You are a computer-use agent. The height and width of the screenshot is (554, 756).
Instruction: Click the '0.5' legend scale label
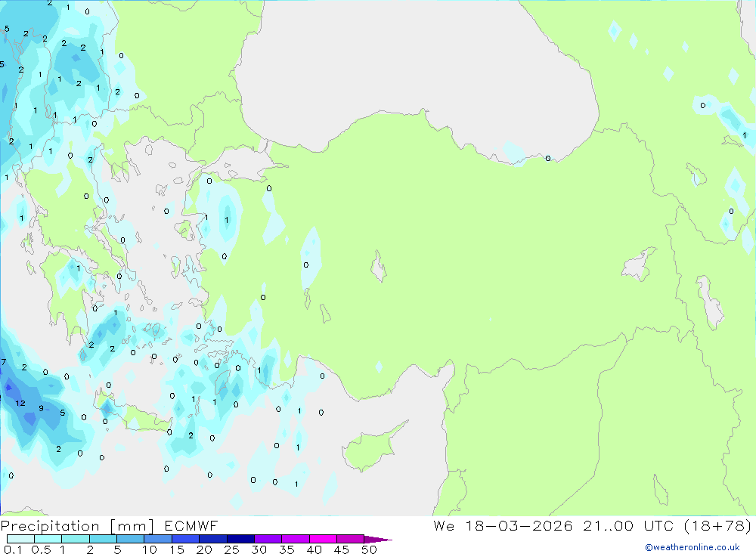pos(42,549)
